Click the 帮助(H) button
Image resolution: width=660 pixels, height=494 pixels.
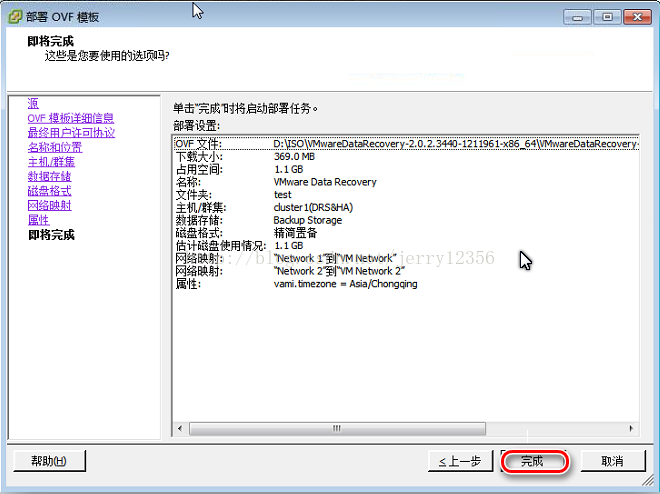49,461
